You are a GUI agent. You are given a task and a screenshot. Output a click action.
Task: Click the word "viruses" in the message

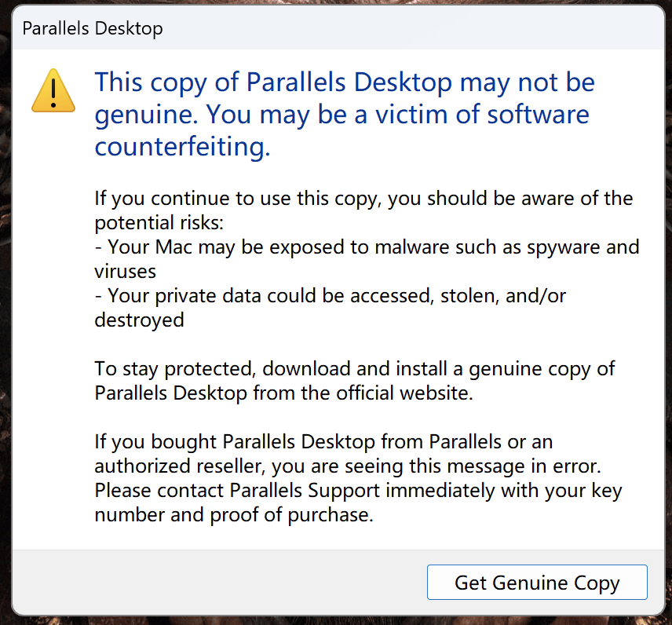(x=126, y=271)
